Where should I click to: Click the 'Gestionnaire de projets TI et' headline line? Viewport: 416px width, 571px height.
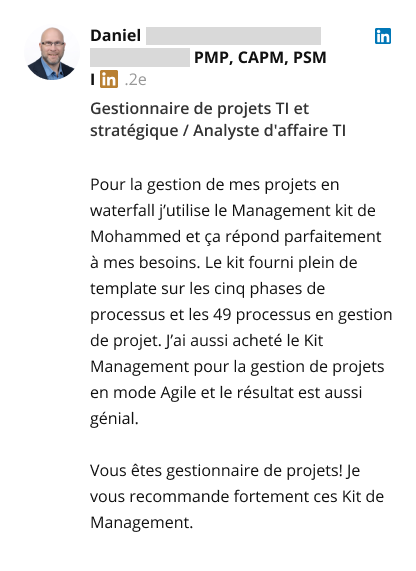pyautogui.click(x=200, y=109)
